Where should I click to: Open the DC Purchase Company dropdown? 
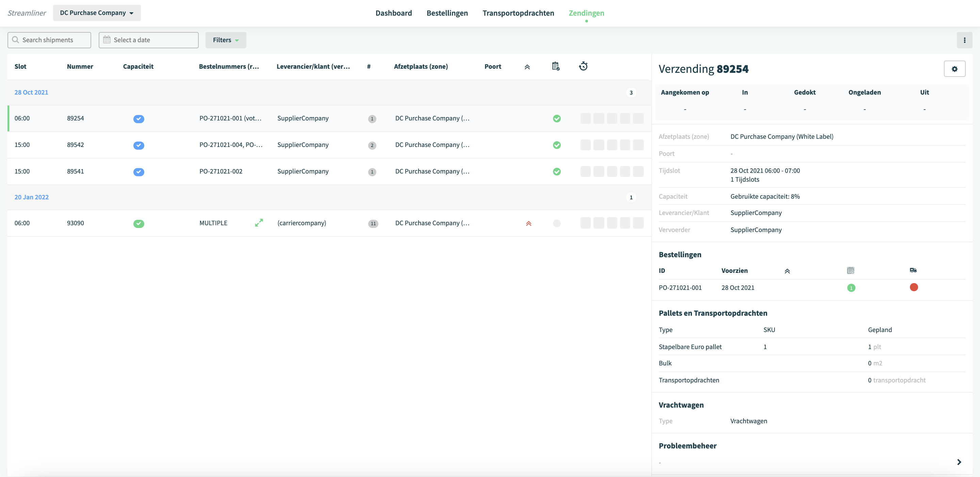(97, 13)
